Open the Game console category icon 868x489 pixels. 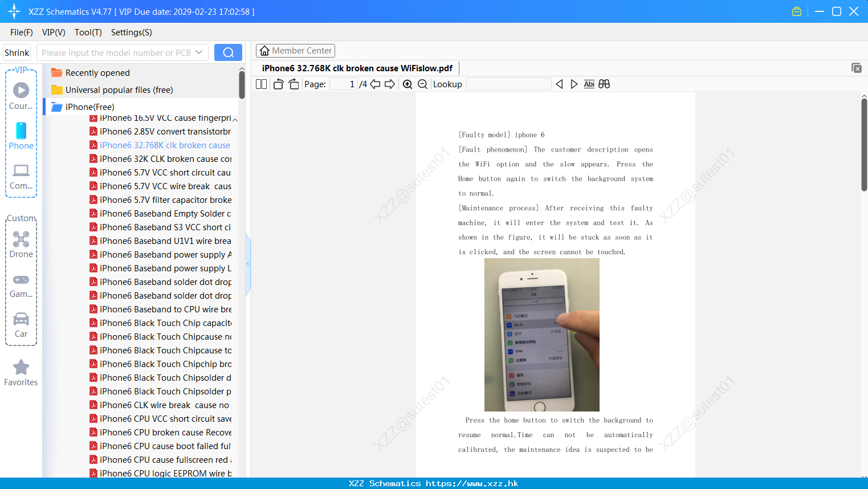coord(21,286)
